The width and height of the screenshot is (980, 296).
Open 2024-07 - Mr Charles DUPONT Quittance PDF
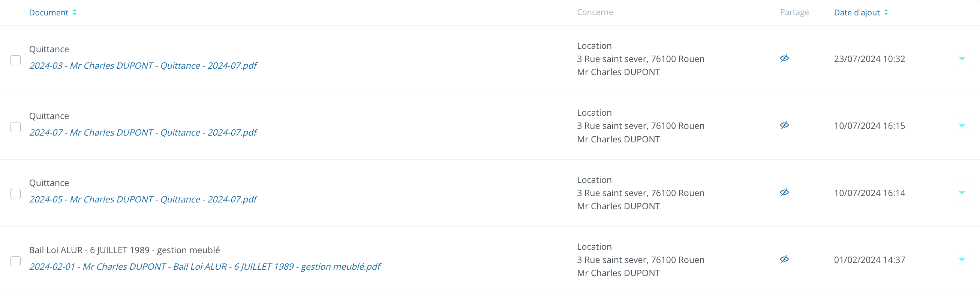143,133
